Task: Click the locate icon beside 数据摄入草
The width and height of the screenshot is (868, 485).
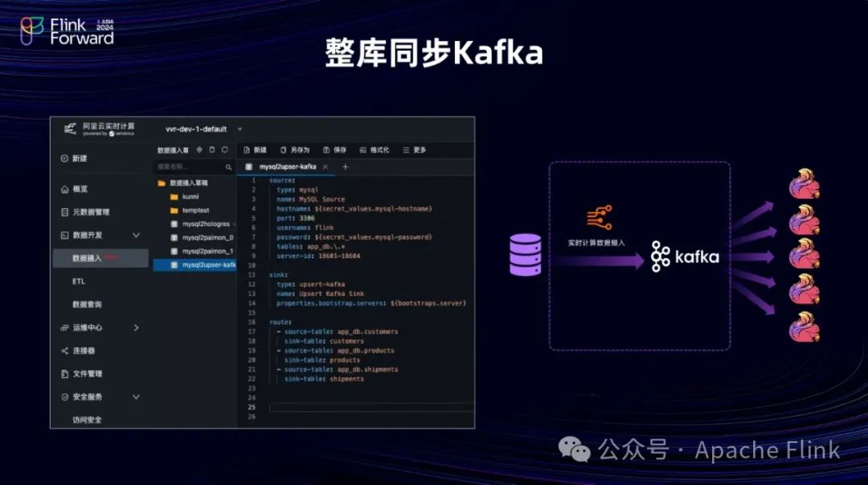Action: click(199, 150)
